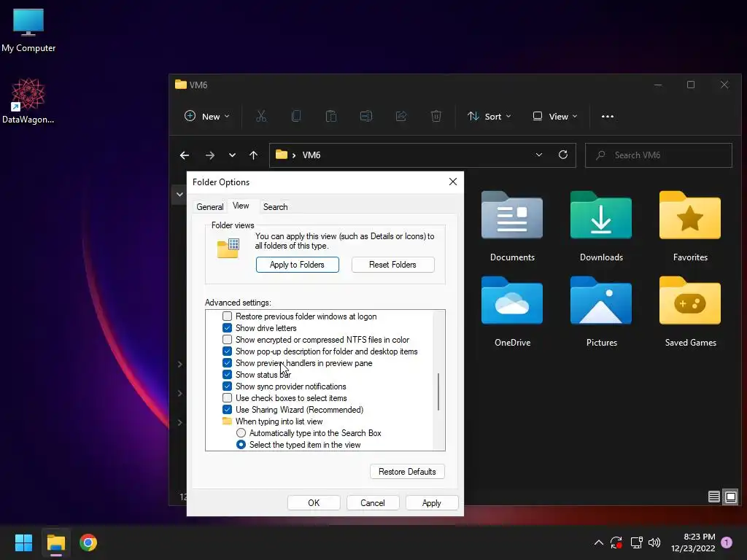Image resolution: width=747 pixels, height=560 pixels.
Task: Switch to details view layout icon
Action: point(713,497)
